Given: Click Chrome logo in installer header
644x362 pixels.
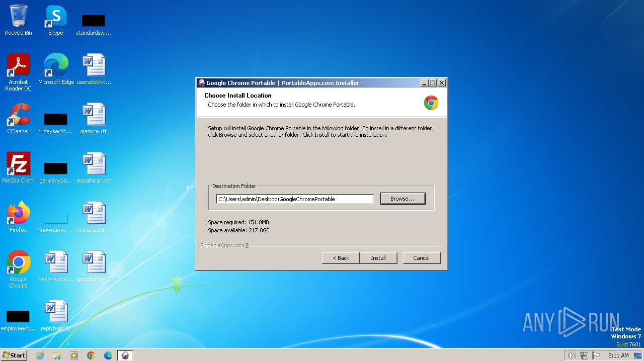Looking at the screenshot, I should (431, 103).
